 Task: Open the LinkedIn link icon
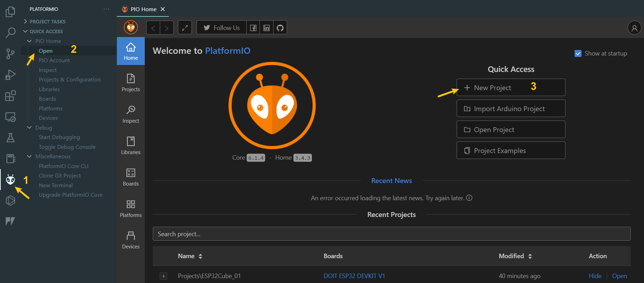tap(267, 28)
